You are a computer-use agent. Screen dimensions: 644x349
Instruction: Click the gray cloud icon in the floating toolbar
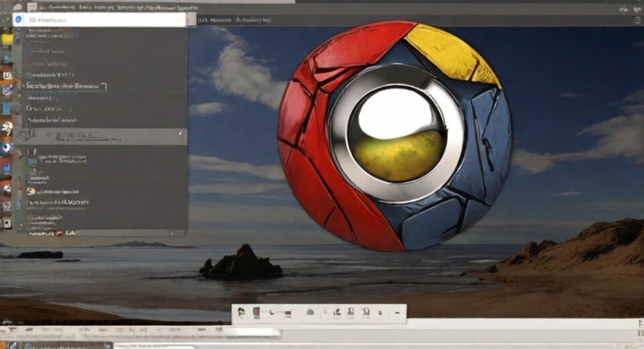pyautogui.click(x=311, y=312)
